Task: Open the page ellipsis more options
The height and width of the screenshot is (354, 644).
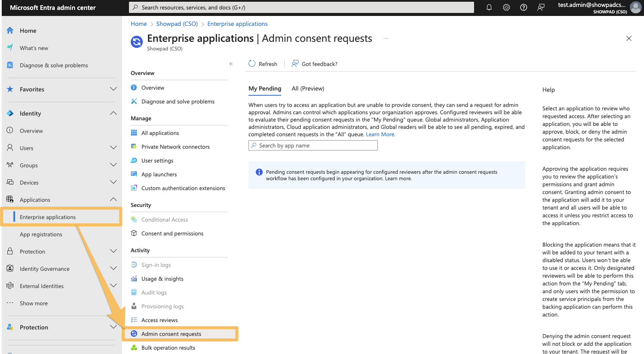Action: [386, 38]
